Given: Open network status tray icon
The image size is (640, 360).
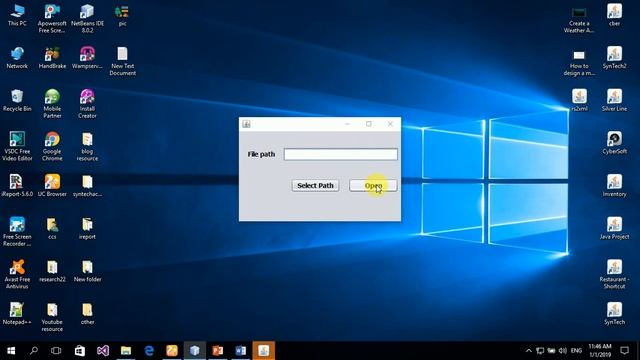Looking at the screenshot, I should point(540,351).
